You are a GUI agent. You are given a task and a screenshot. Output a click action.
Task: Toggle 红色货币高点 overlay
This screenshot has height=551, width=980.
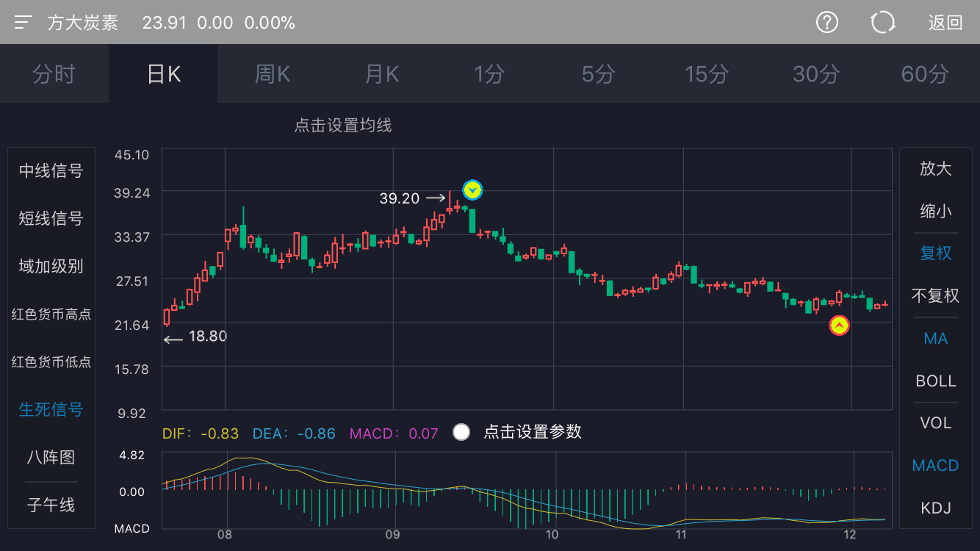pos(51,314)
